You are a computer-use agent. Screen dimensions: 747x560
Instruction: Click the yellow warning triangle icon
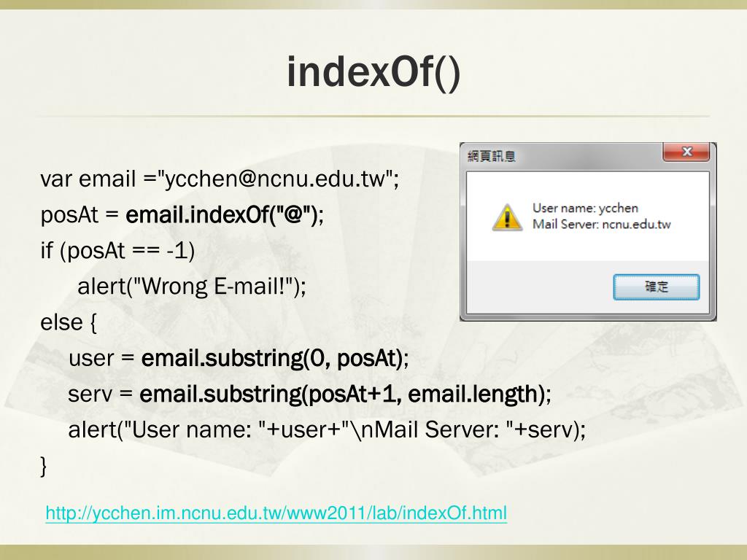tap(507, 217)
